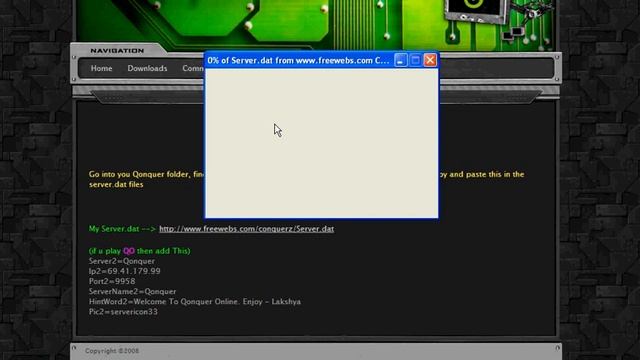Select the text Ip2=69.41.179.99
This screenshot has height=360, width=640.
124,271
